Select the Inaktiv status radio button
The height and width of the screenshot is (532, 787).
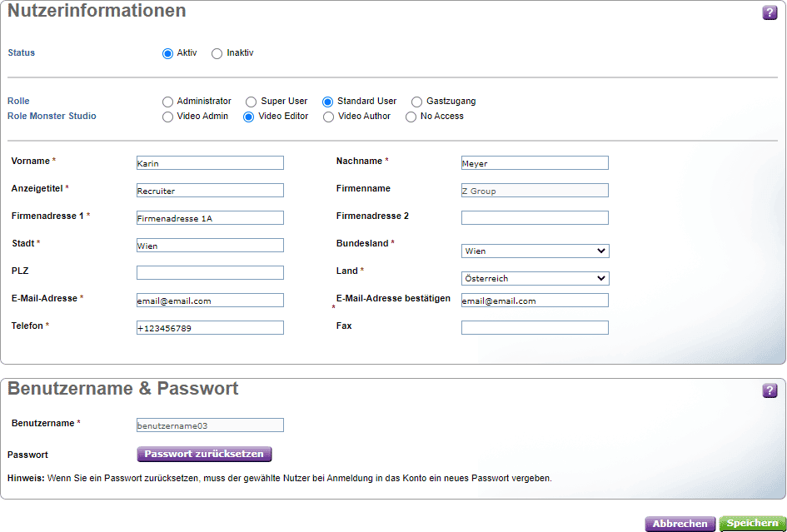click(x=217, y=53)
